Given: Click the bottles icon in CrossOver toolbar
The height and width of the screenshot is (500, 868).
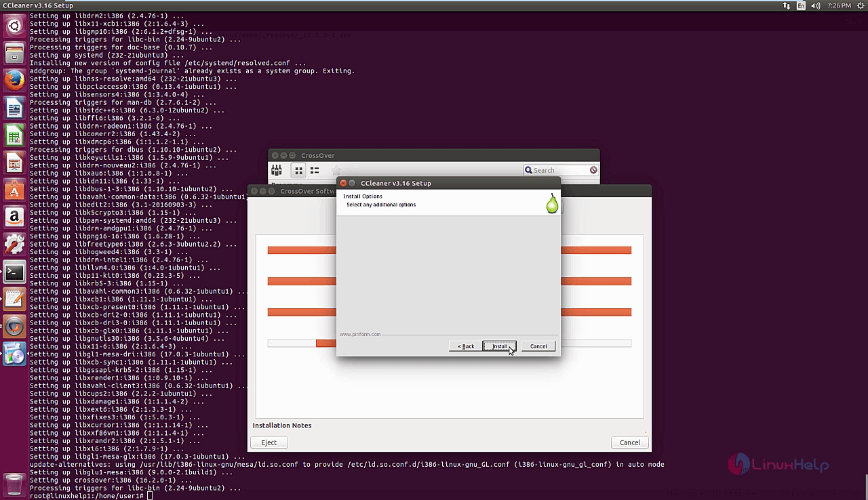Looking at the screenshot, I should (x=277, y=170).
